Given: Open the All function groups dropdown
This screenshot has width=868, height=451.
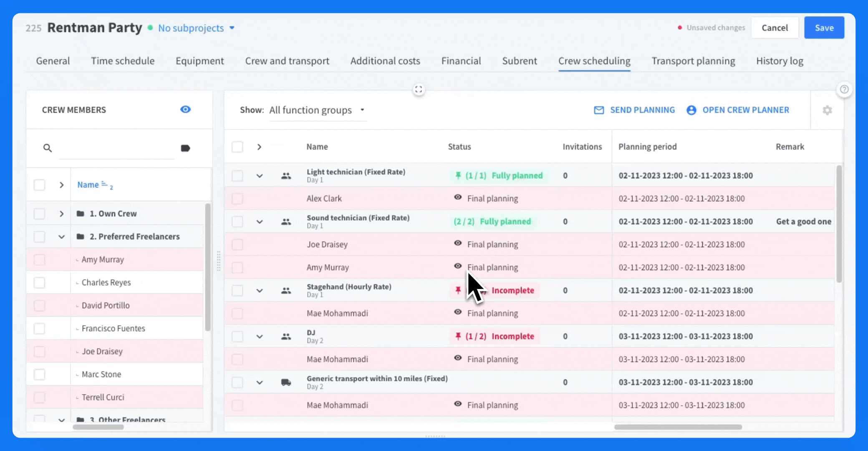Looking at the screenshot, I should [x=317, y=110].
